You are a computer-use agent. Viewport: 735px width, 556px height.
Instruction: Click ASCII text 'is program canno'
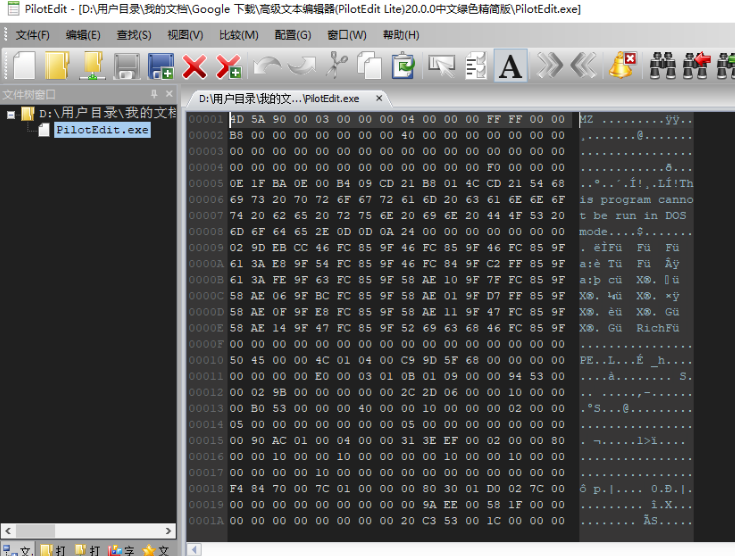(636, 200)
